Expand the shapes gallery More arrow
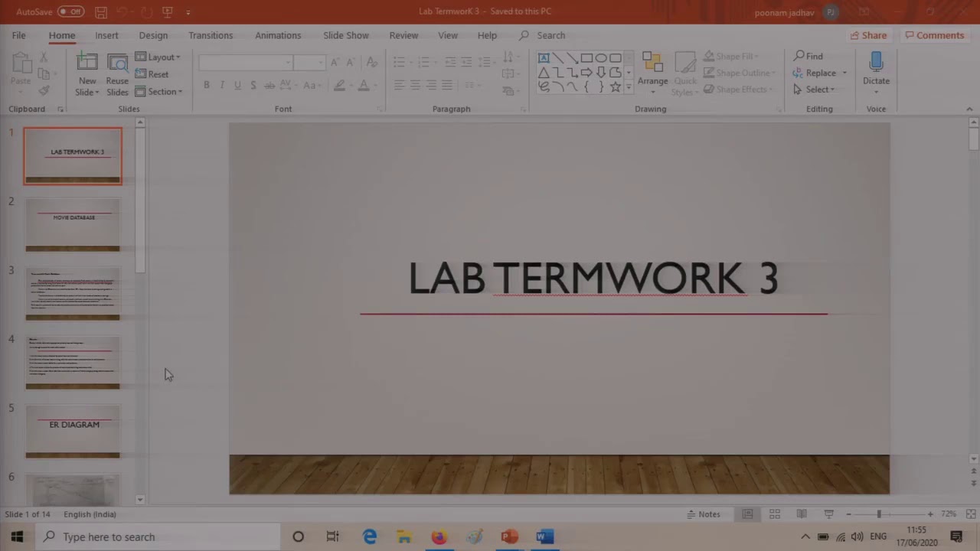 (629, 88)
